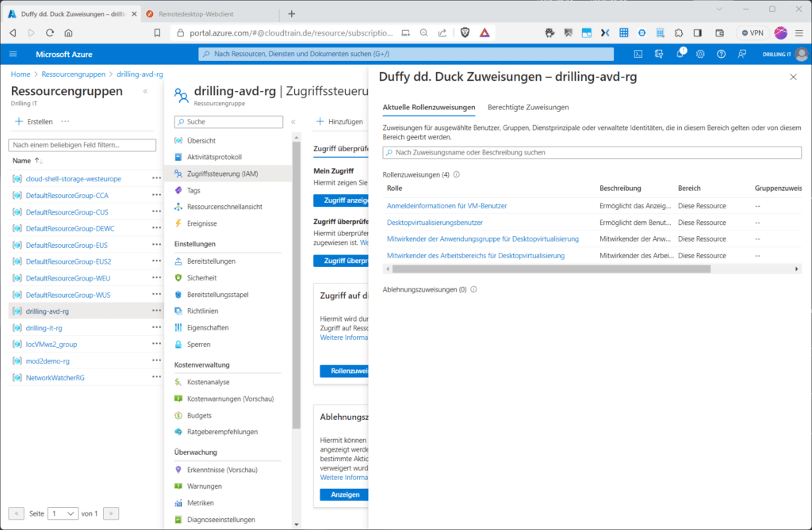
Task: Close the Duffy dd. Duck Zuweisungen panel
Action: tap(793, 77)
